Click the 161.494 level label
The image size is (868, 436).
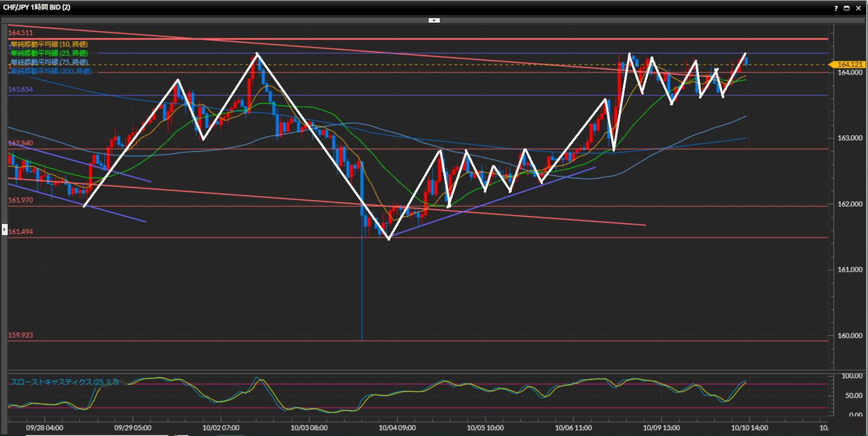pyautogui.click(x=21, y=232)
